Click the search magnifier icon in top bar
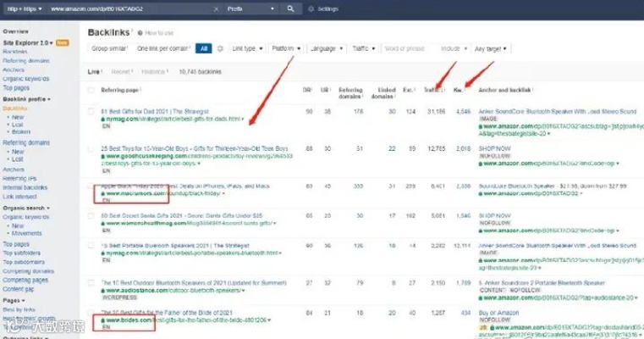The image size is (644, 339). click(290, 8)
